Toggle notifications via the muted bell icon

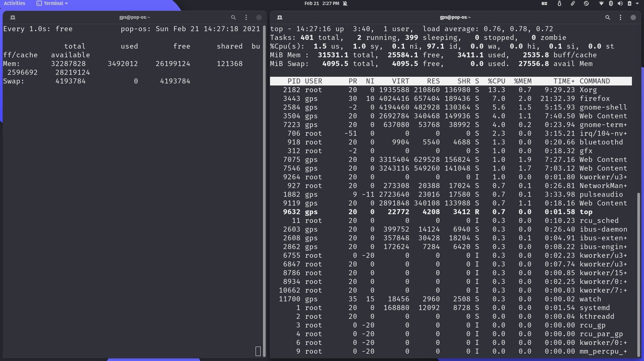click(345, 4)
